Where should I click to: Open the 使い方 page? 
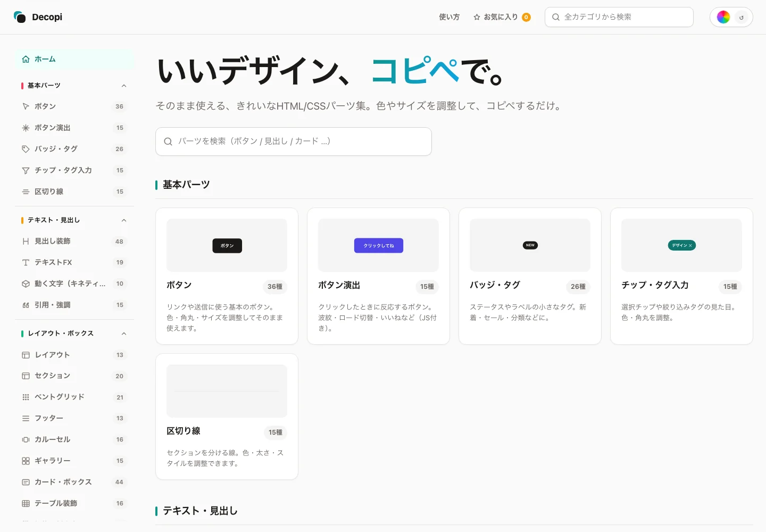coord(449,17)
